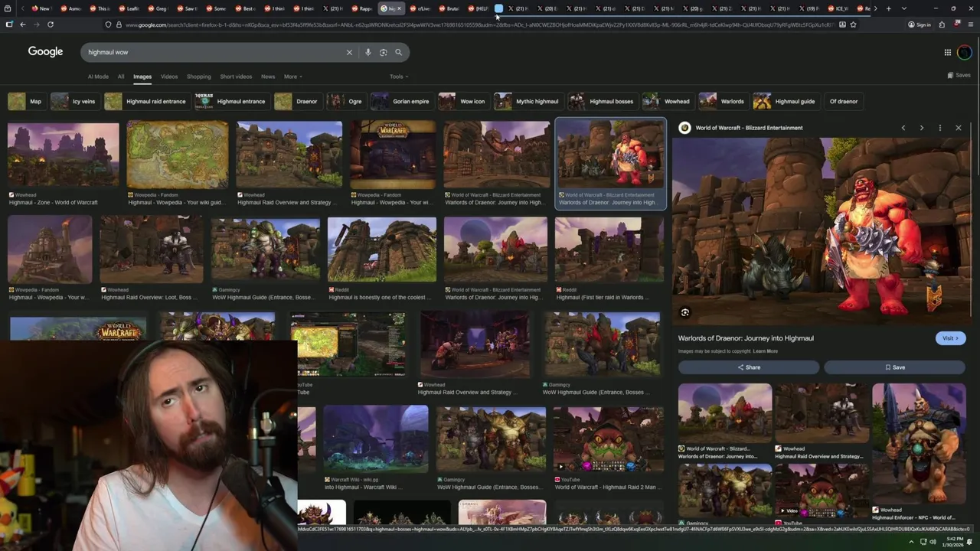Click the magnifier search icon
The height and width of the screenshot is (551, 980).
(398, 52)
